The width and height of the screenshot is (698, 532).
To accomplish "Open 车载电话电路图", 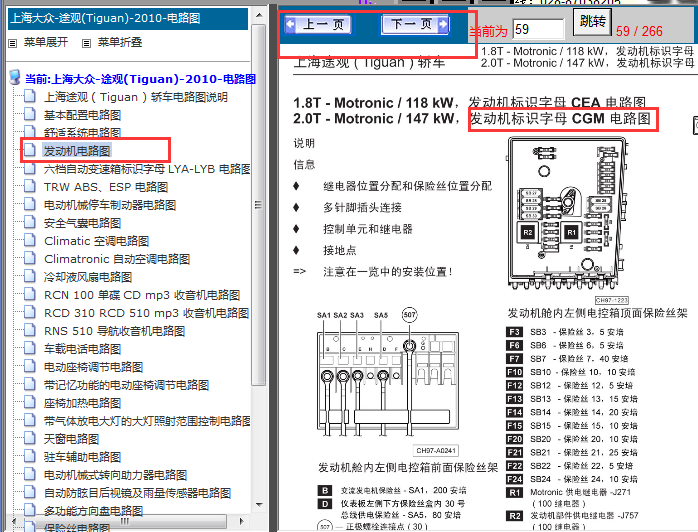I will click(x=82, y=349).
